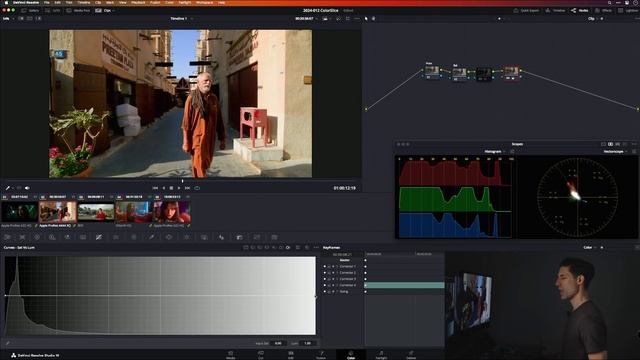The image size is (640, 360).
Task: Toggle the Media Pool panel
Action: coord(78,10)
